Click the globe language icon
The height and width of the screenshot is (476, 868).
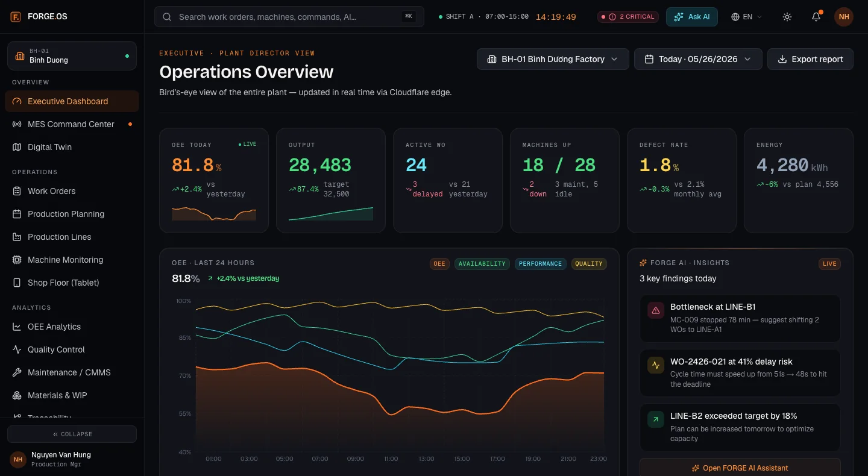pyautogui.click(x=735, y=17)
